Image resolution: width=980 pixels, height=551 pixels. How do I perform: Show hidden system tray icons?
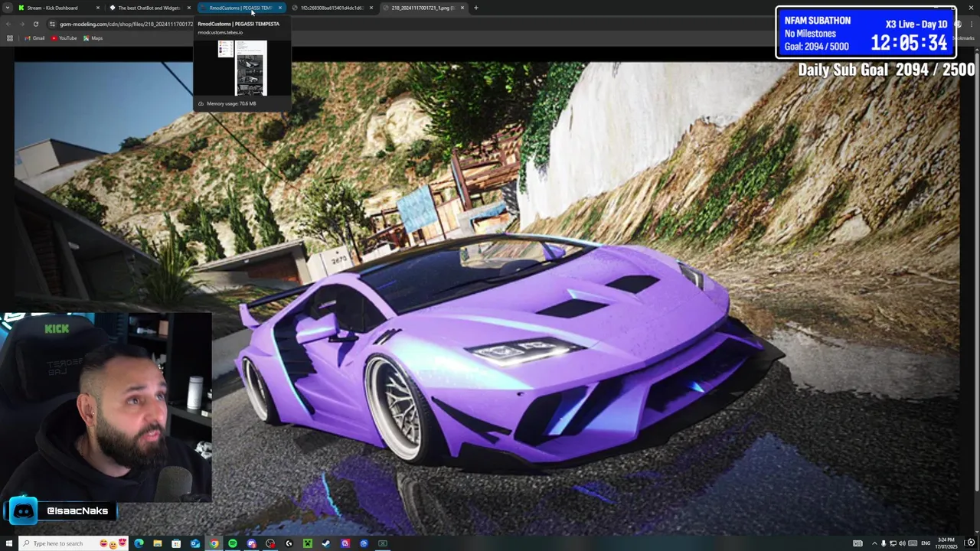(874, 543)
